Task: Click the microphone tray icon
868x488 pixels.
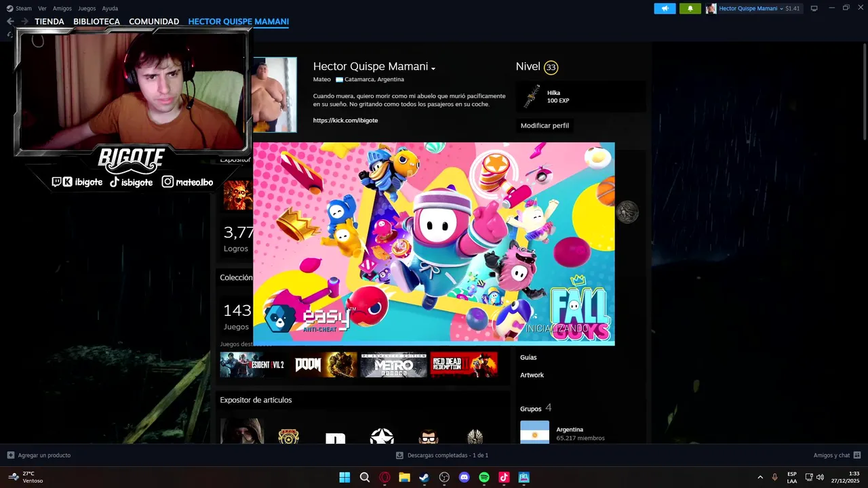Action: click(775, 477)
